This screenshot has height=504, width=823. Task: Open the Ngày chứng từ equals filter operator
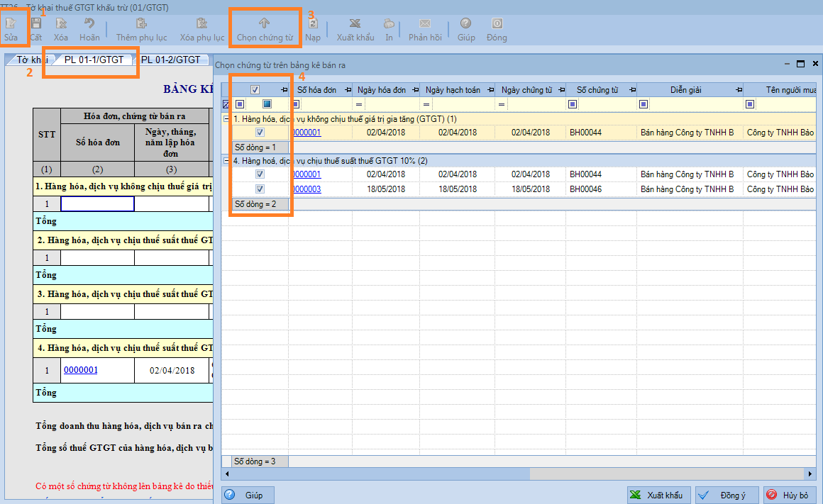point(502,104)
